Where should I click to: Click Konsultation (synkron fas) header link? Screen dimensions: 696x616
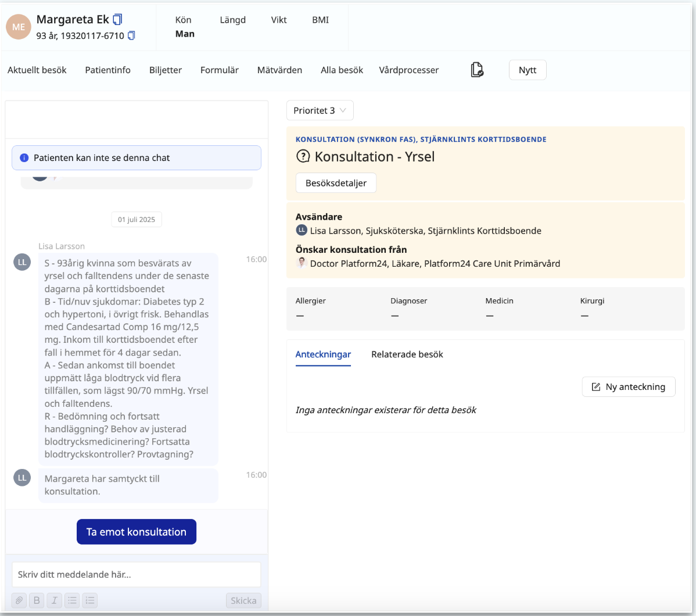tap(421, 139)
